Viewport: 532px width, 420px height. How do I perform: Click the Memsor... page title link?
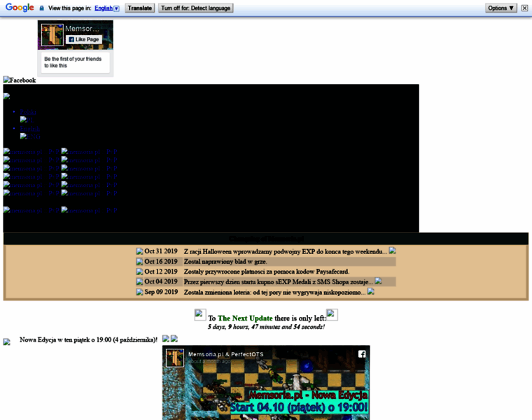point(82,29)
